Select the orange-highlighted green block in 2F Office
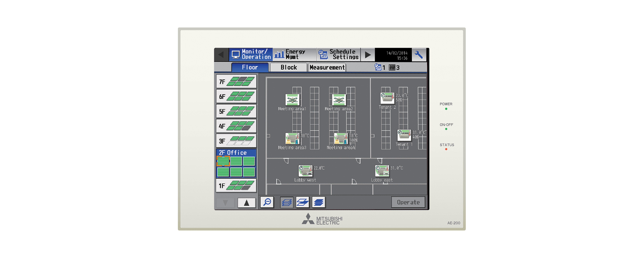The width and height of the screenshot is (644, 258). (223, 161)
